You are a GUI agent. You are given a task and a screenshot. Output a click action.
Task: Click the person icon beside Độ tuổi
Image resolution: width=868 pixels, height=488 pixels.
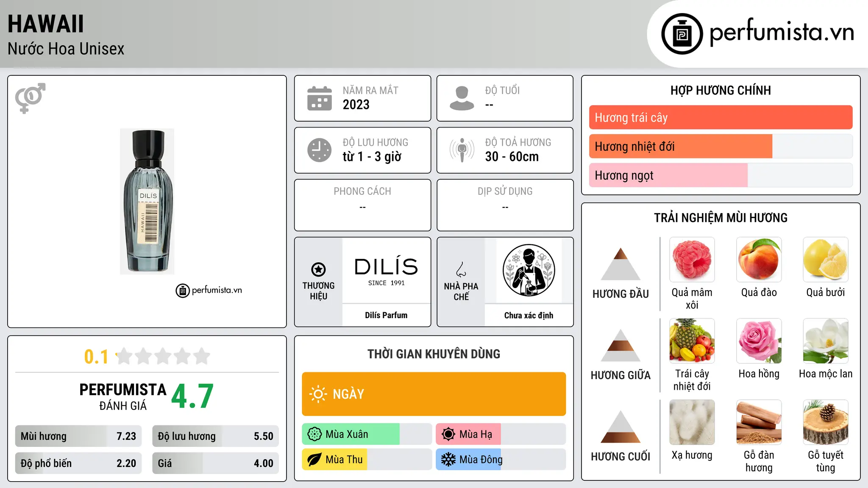click(462, 98)
